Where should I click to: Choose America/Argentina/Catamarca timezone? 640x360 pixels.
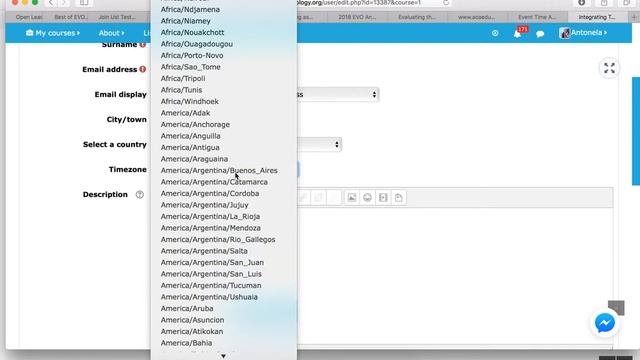[214, 182]
